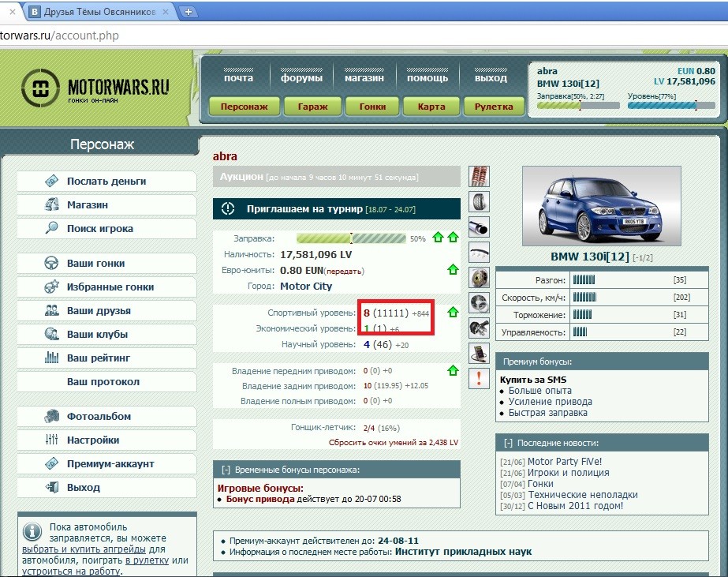Collapse the Последние новости section

pyautogui.click(x=509, y=443)
